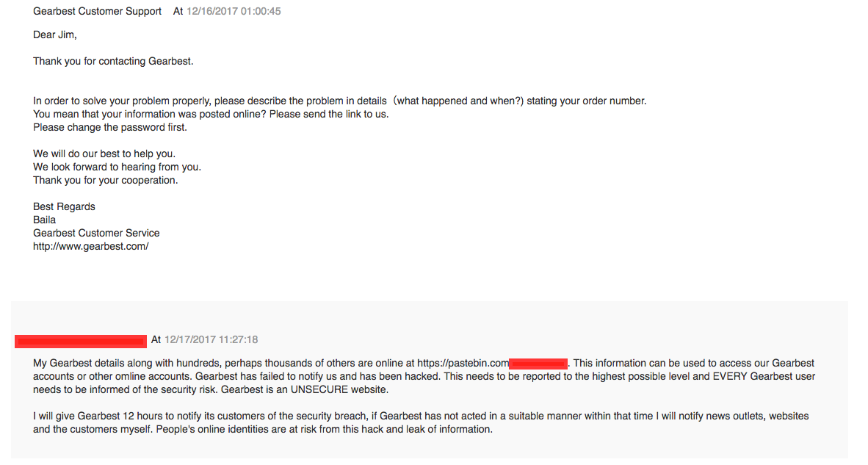
Task: Click the 'Gearbest Customer Service' signature line
Action: point(96,233)
